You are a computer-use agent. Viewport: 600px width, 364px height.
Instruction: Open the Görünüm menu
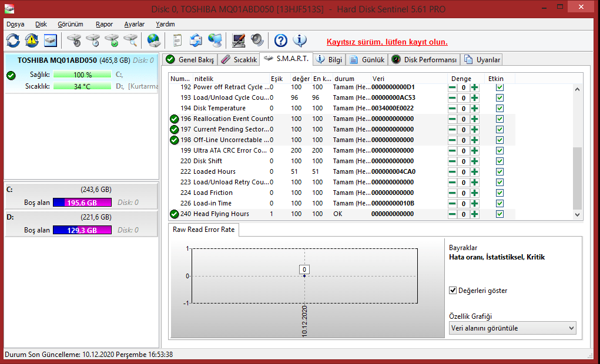pyautogui.click(x=71, y=24)
